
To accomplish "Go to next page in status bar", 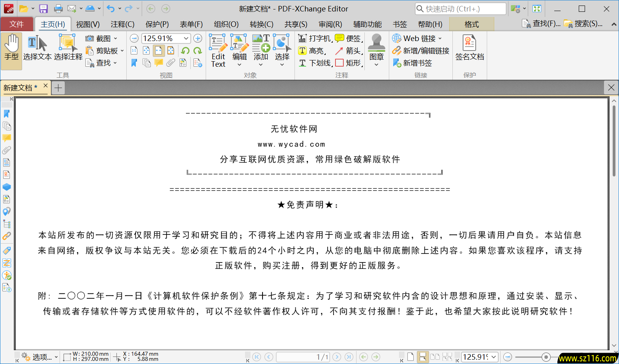I will click(337, 357).
